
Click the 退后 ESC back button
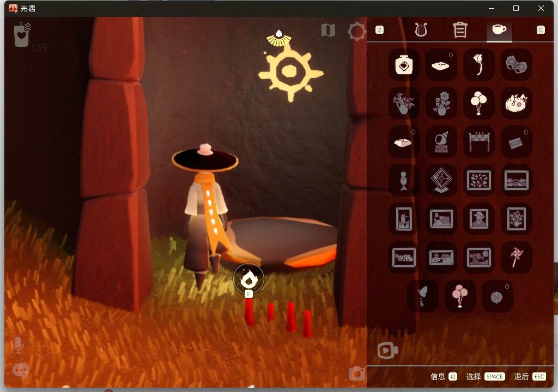[x=530, y=376]
